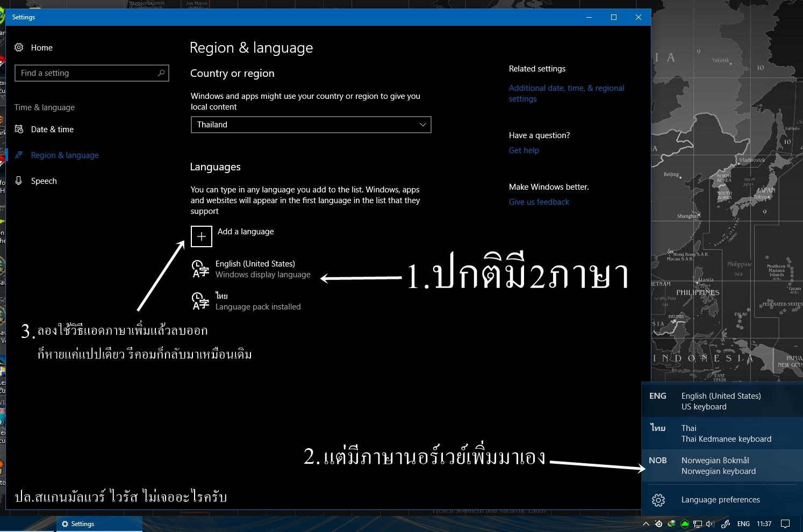Switch input to ENG US keyboard
Image resolution: width=803 pixels, height=532 pixels.
pos(722,401)
